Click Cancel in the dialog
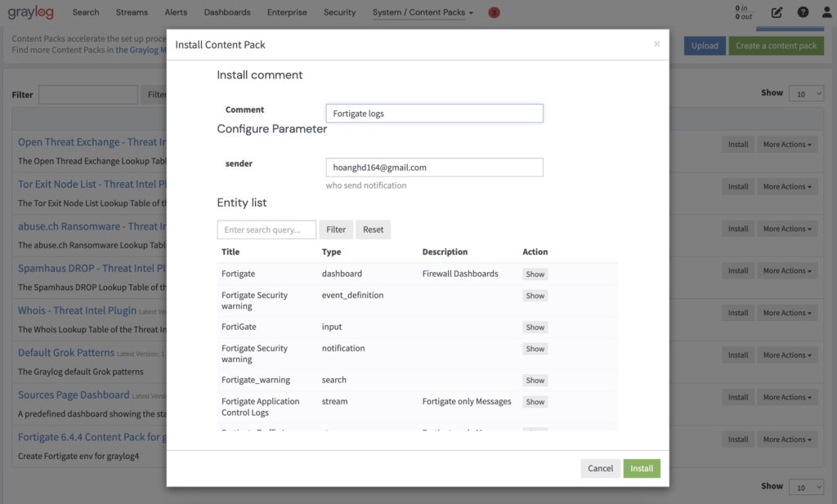Image resolution: width=837 pixels, height=504 pixels. (x=601, y=468)
